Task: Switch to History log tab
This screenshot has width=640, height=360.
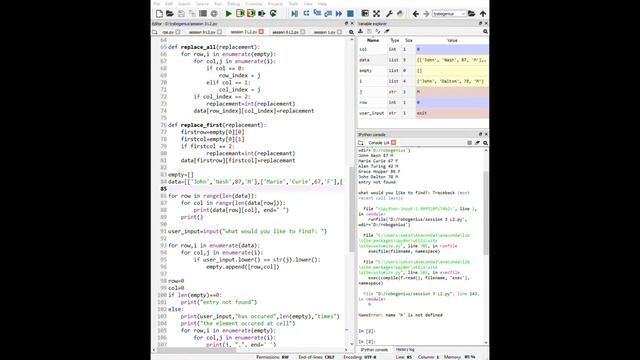Action: [x=405, y=350]
